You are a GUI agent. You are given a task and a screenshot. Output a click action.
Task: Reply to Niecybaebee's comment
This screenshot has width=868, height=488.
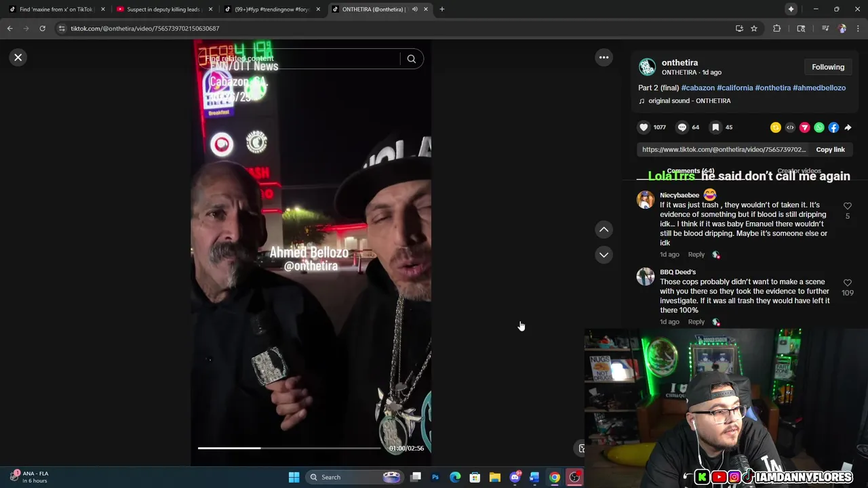[696, 255]
